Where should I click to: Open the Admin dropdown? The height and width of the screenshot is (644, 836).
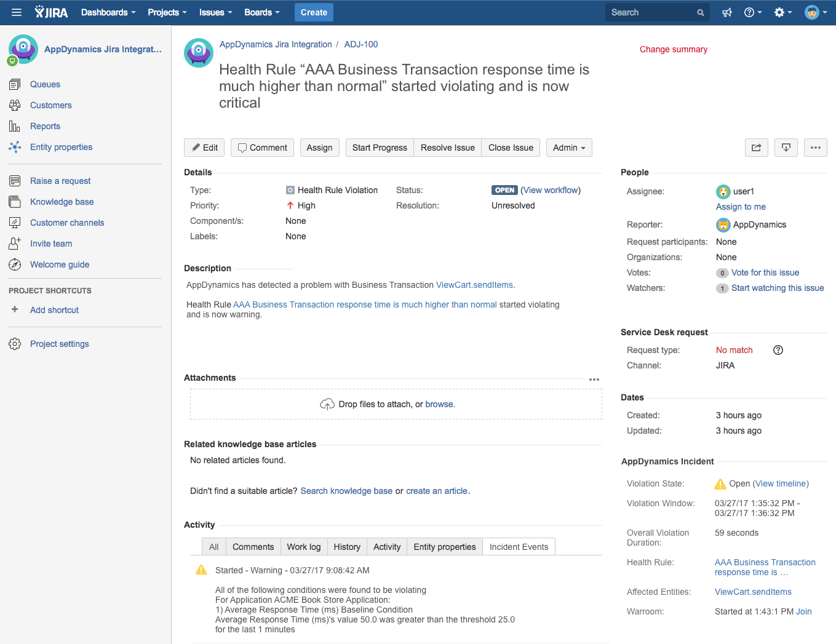[x=569, y=148]
